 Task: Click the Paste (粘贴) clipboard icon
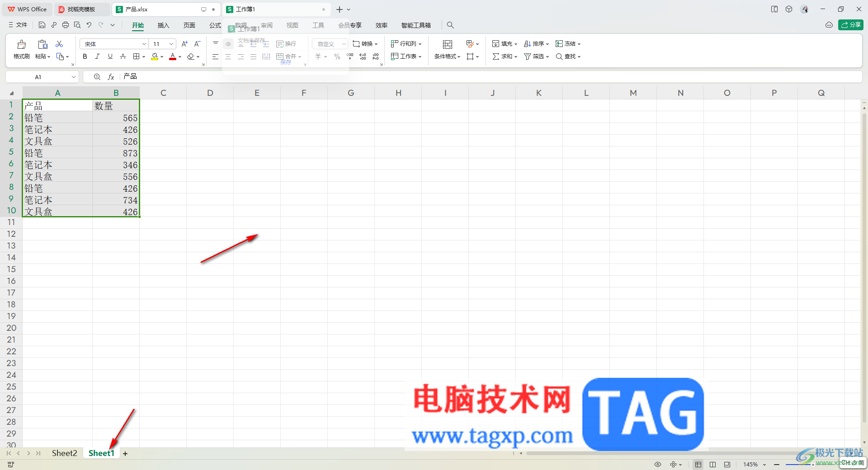pos(42,44)
